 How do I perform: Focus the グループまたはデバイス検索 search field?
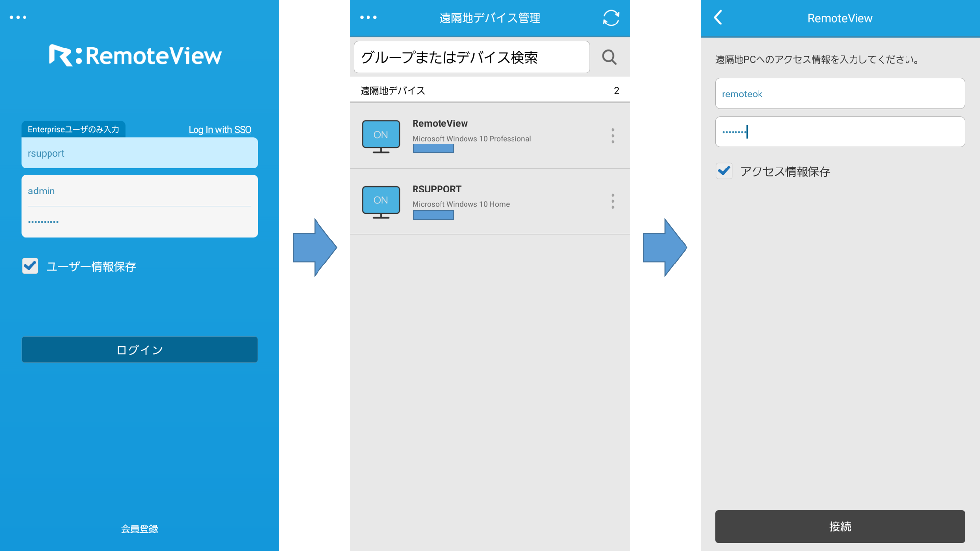click(471, 57)
